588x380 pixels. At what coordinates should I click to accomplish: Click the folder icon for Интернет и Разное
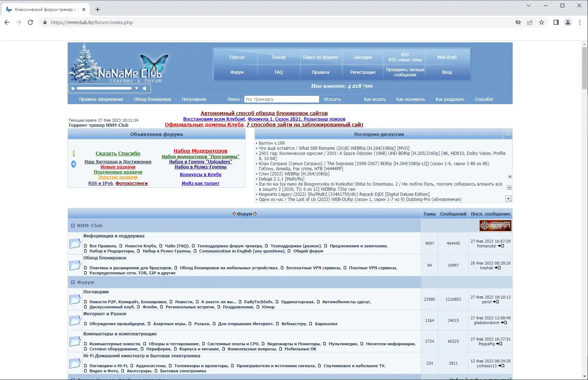(75, 320)
